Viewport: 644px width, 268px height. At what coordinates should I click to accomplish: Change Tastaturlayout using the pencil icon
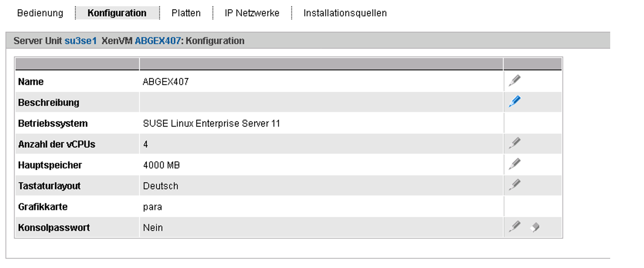click(x=514, y=185)
